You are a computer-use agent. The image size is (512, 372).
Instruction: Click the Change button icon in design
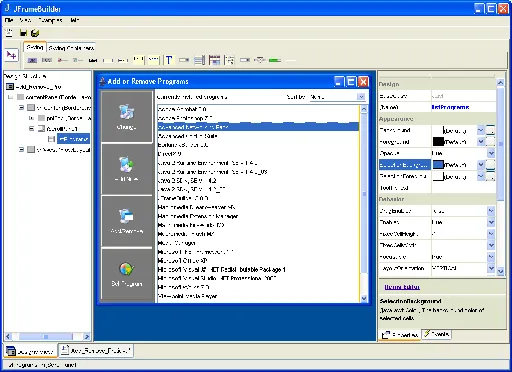[x=127, y=117]
